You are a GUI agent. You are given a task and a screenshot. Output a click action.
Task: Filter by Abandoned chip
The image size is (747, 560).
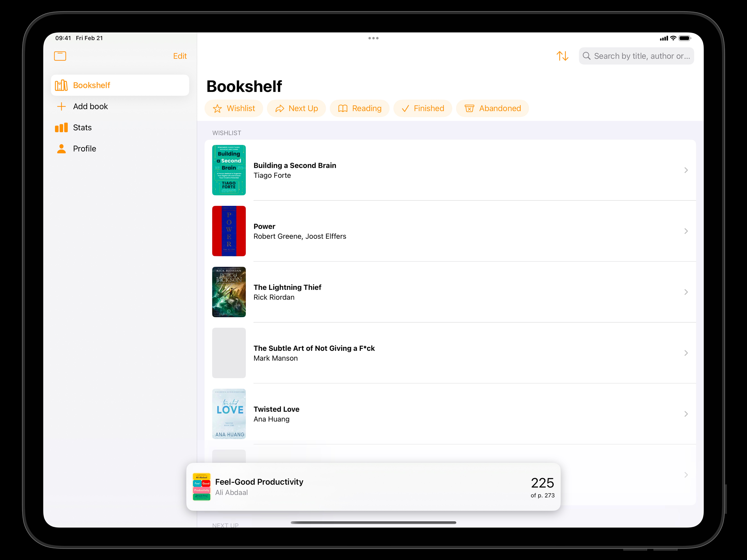492,108
